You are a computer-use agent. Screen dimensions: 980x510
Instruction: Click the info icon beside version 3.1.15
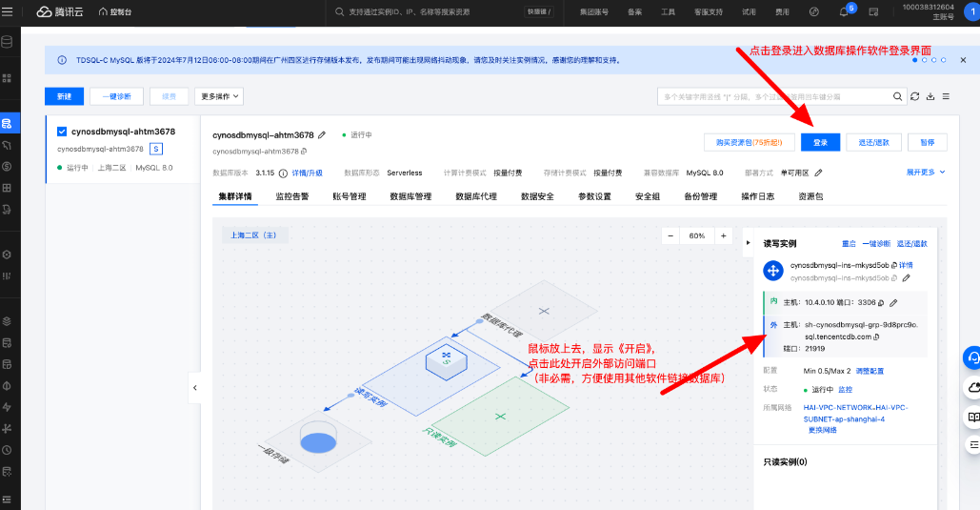pos(283,173)
